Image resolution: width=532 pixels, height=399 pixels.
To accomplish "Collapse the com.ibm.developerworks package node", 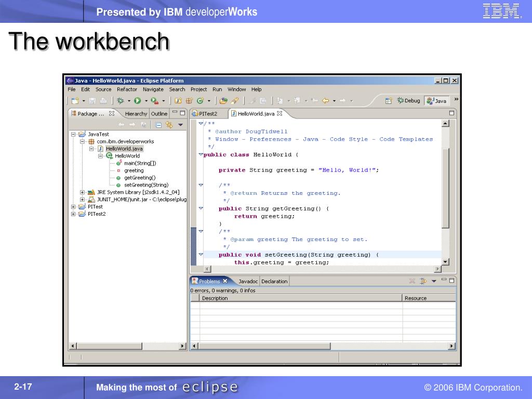I will (82, 141).
